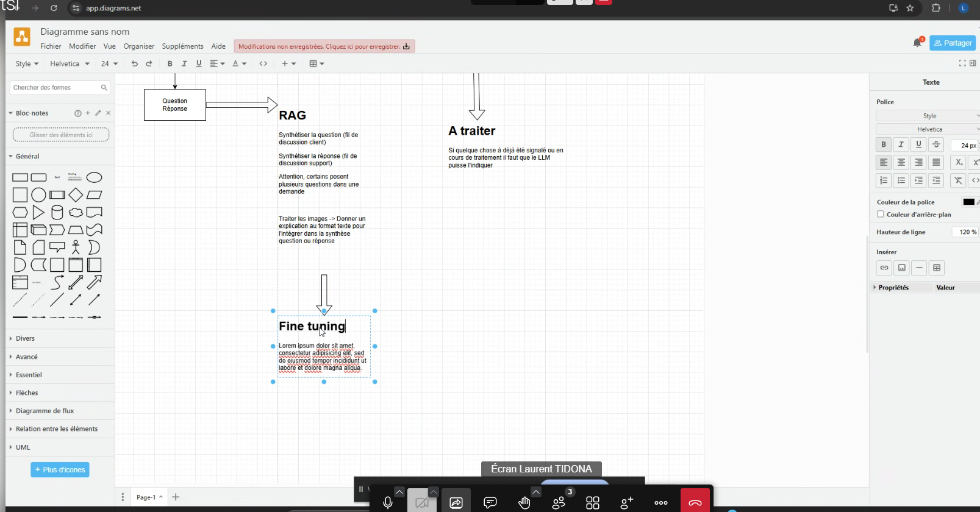Click the Partager button
Screen dimensions: 980x512
(x=953, y=43)
